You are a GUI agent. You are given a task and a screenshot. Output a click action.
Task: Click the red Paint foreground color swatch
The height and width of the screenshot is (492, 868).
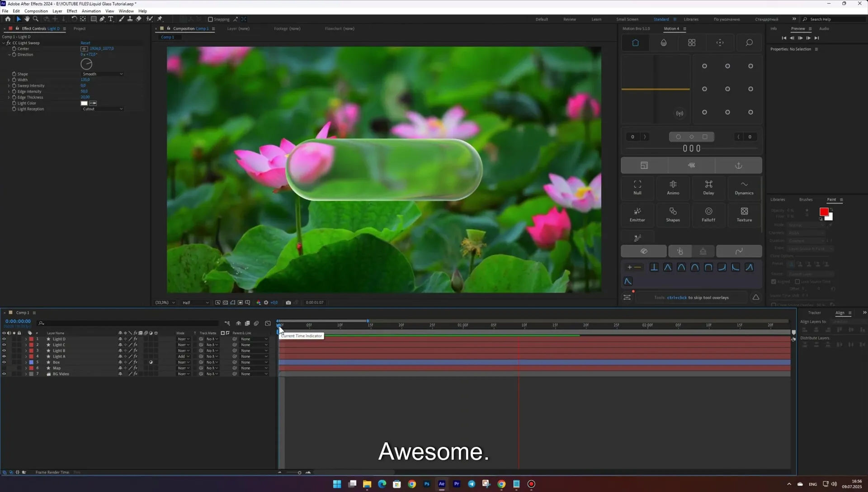[x=824, y=212]
